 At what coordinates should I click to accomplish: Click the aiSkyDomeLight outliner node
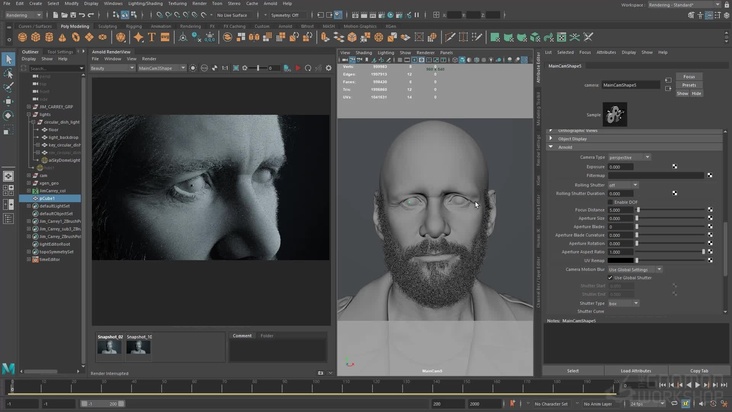point(62,160)
